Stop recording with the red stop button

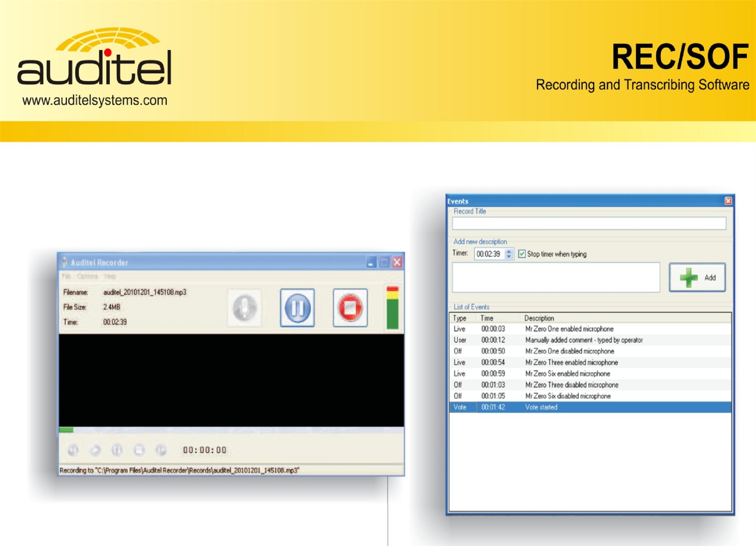click(350, 308)
